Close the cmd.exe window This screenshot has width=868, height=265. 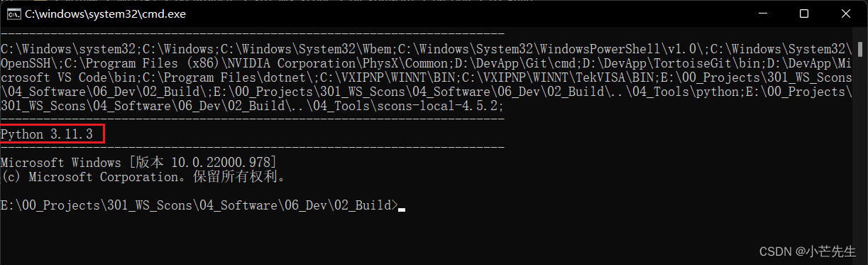(x=847, y=13)
